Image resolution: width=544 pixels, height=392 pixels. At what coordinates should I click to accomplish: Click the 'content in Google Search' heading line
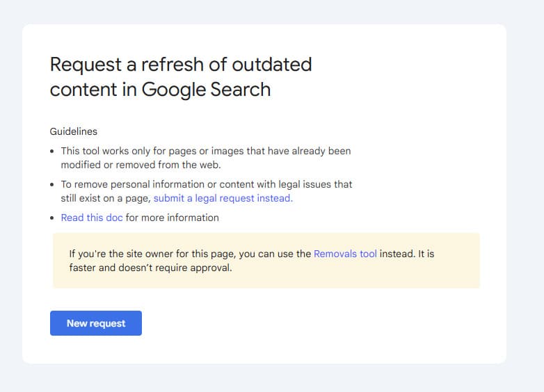[x=160, y=90]
